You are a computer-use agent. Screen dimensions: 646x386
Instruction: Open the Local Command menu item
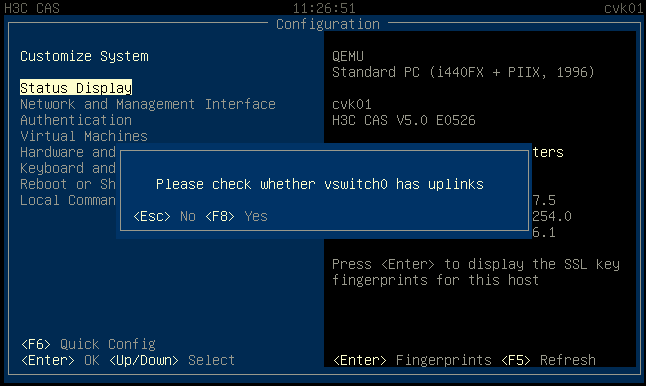click(68, 201)
